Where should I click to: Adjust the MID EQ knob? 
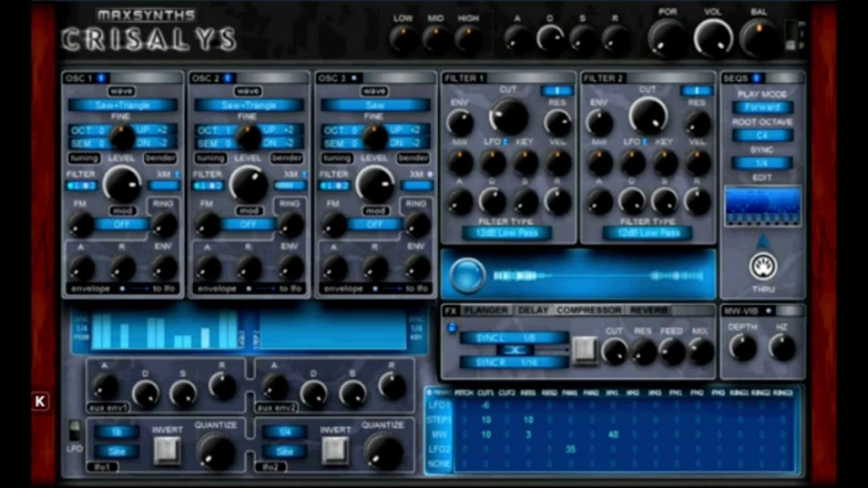[x=436, y=39]
